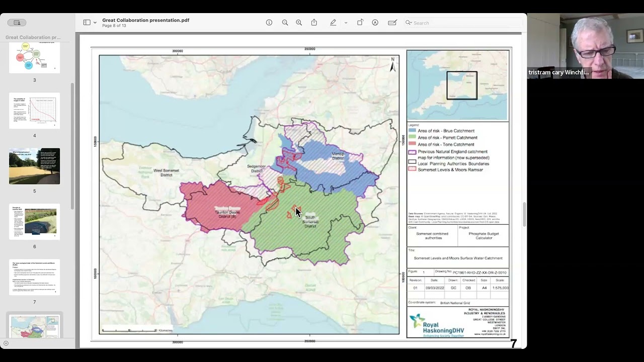Click legend entry Area of risk - Parrett Catchment

tap(447, 138)
